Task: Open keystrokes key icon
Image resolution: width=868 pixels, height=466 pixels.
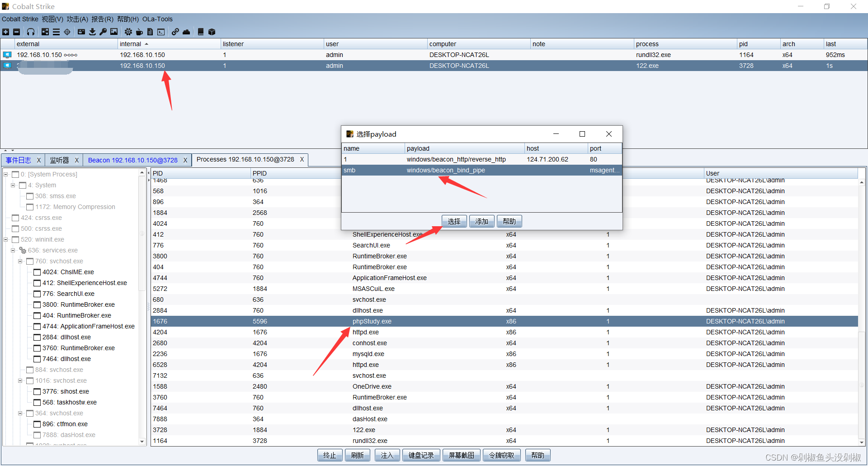Action: point(103,32)
